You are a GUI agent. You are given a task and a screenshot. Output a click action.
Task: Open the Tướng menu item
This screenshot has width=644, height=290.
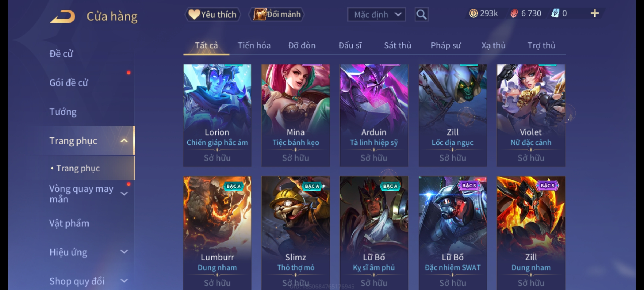point(63,112)
